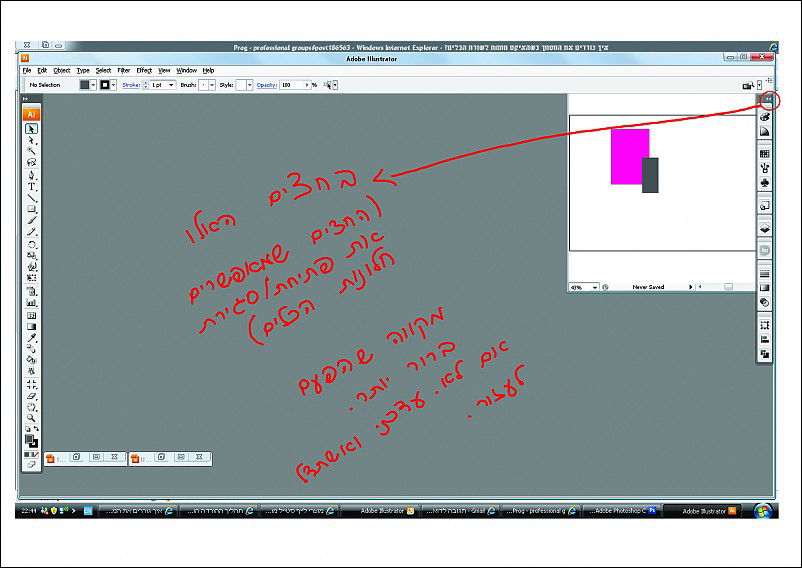802x568 pixels.
Task: Click the Opacity link label
Action: click(x=266, y=85)
